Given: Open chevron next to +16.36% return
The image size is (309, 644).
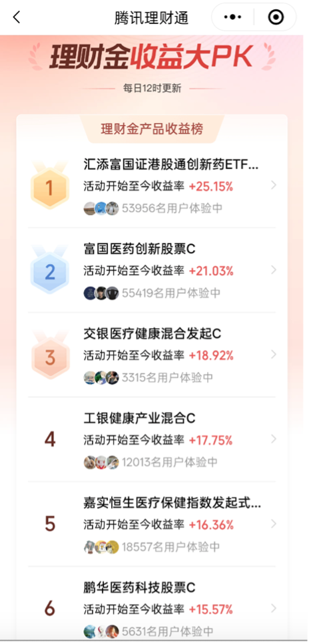Looking at the screenshot, I should click(274, 524).
